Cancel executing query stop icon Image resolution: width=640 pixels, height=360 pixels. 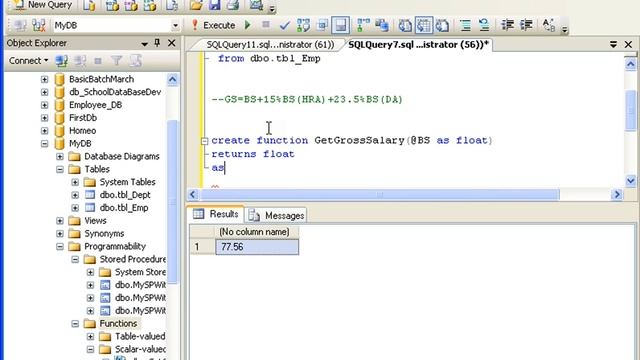[266, 25]
